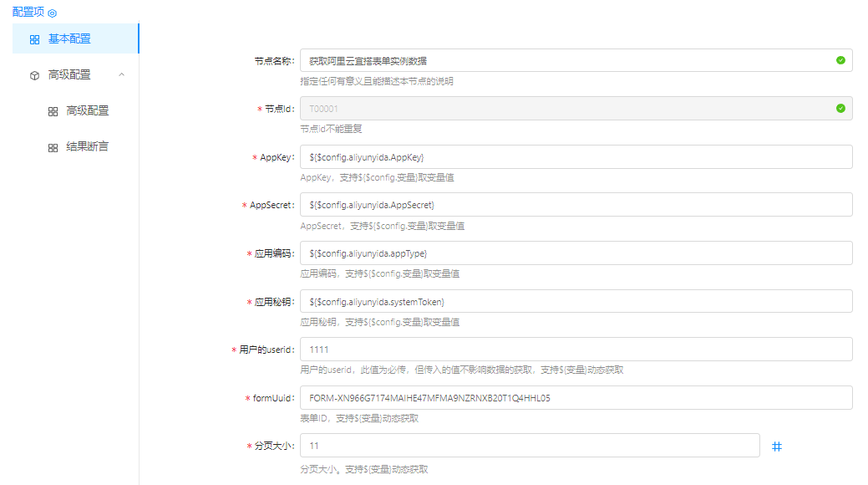
Task: Collapse the 高级配置 menu group arrow
Action: [x=122, y=74]
